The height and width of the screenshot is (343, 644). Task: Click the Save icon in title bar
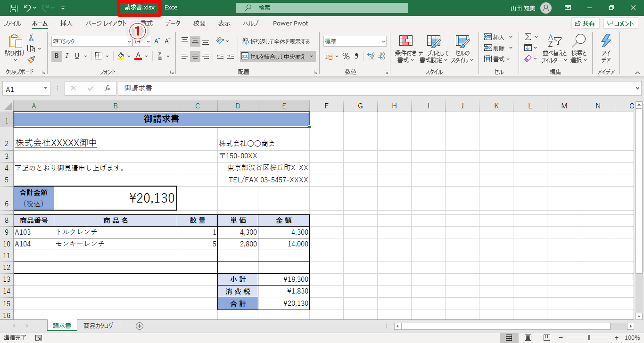coord(14,8)
